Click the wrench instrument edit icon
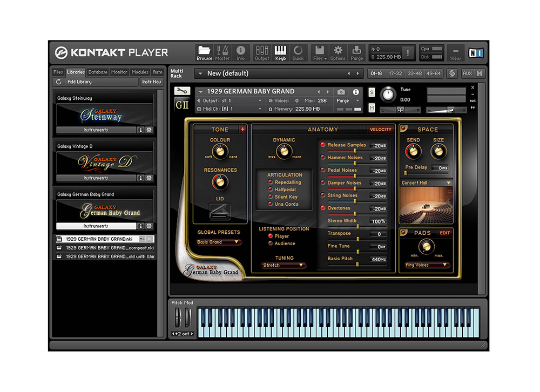The width and height of the screenshot is (540, 392). (x=182, y=91)
